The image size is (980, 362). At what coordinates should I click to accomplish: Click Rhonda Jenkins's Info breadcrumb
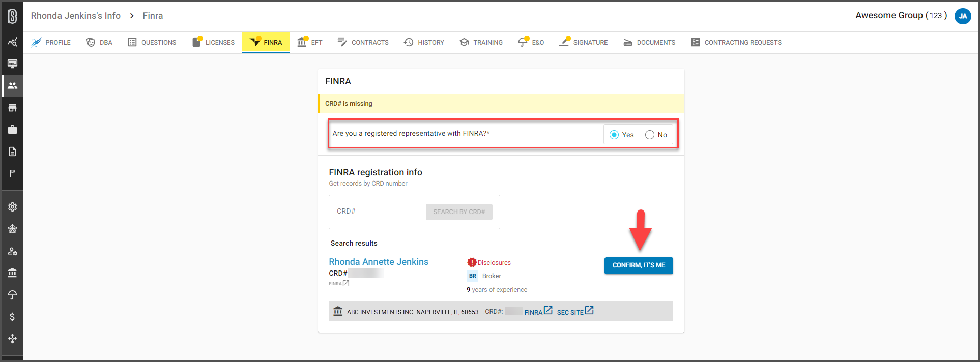click(76, 16)
